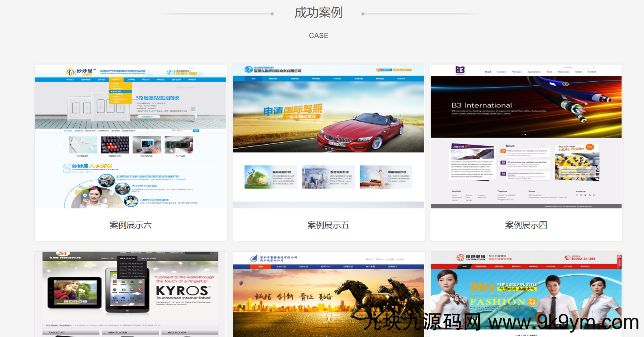
Task: Click the 24-hour phone icon 400-800-3866
Action: [x=171, y=73]
